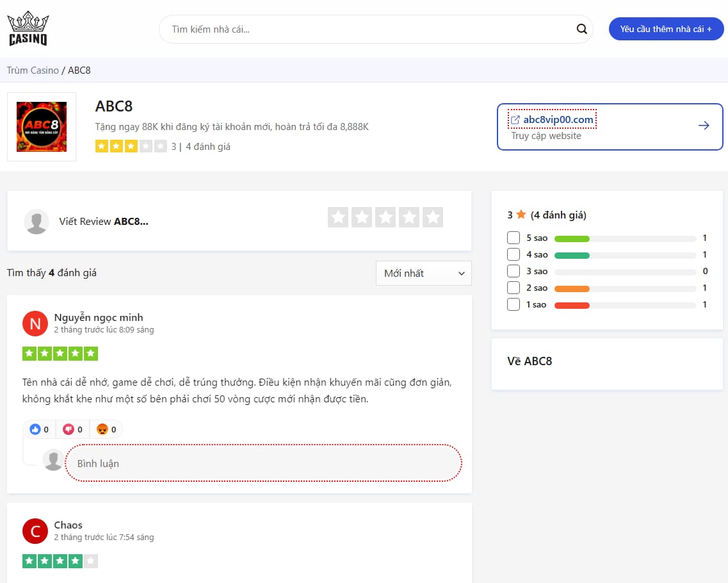
Task: Open the Mới nhất sort dropdown
Action: [423, 273]
